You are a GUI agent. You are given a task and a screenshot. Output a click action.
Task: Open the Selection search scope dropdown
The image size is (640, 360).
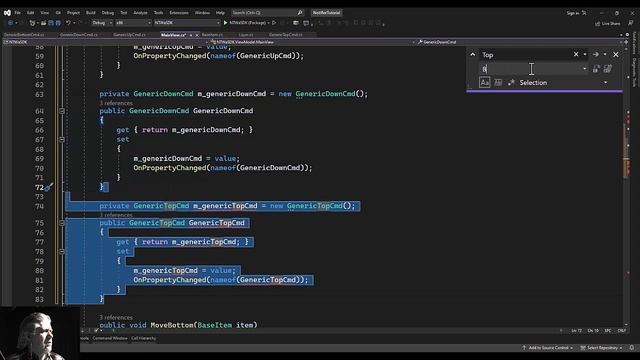click(x=563, y=82)
